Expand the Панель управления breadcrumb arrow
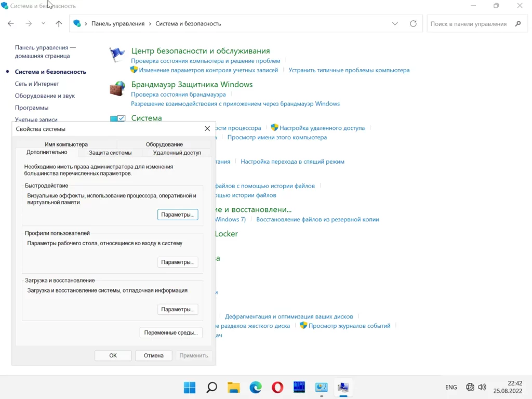Screen dimensions: 532x399 click(150, 23)
